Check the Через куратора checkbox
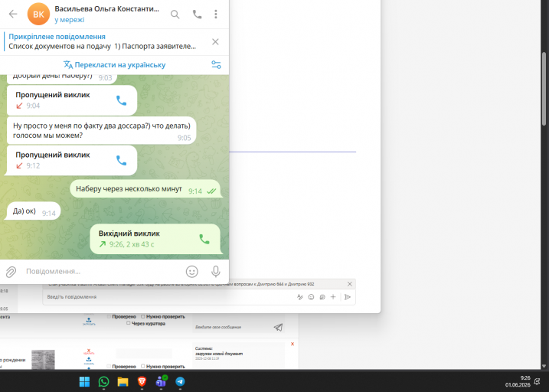 coord(129,323)
